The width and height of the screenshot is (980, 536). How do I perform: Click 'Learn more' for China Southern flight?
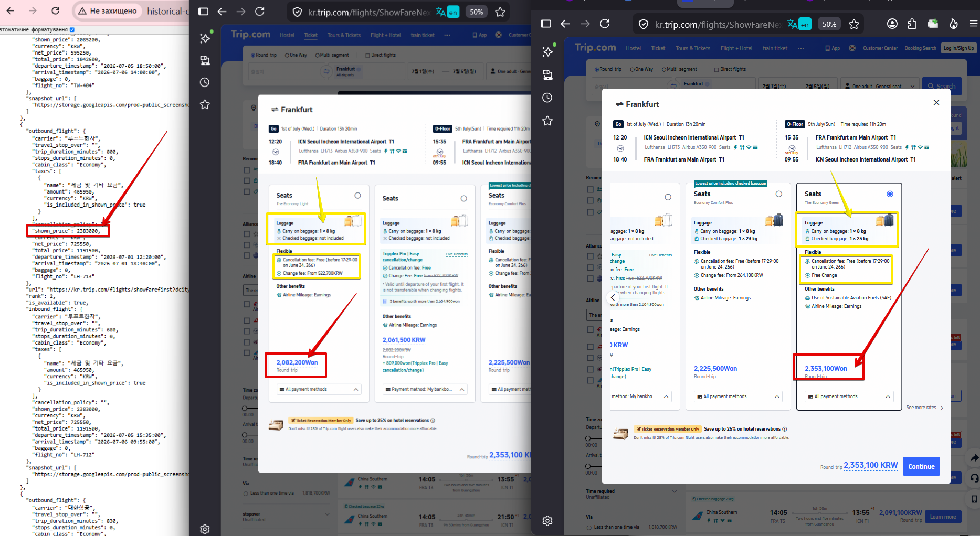[x=943, y=517]
